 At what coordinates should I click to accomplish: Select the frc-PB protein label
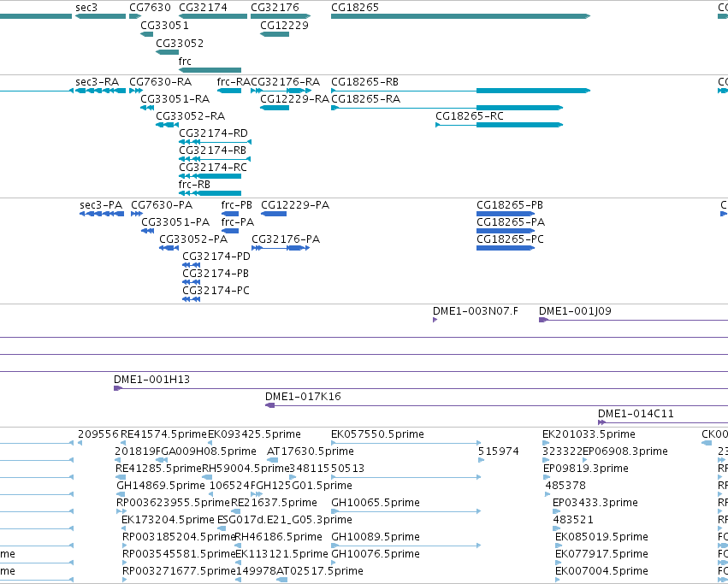pos(237,204)
